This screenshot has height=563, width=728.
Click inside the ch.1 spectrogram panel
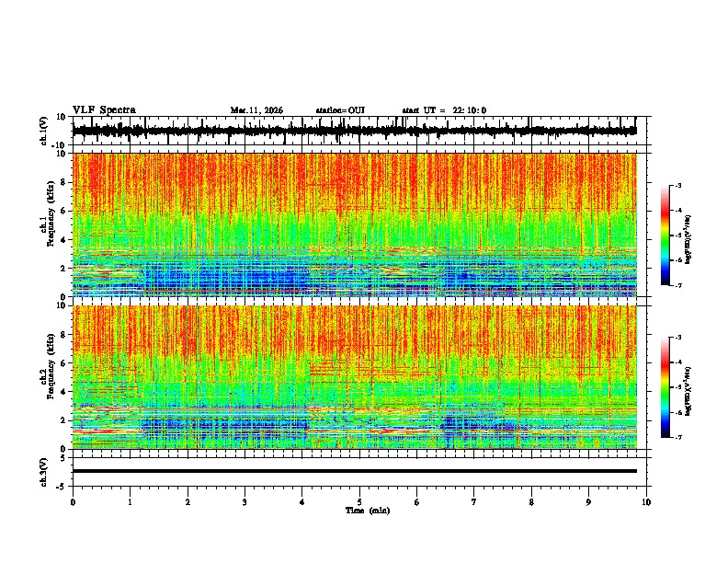[x=354, y=224]
